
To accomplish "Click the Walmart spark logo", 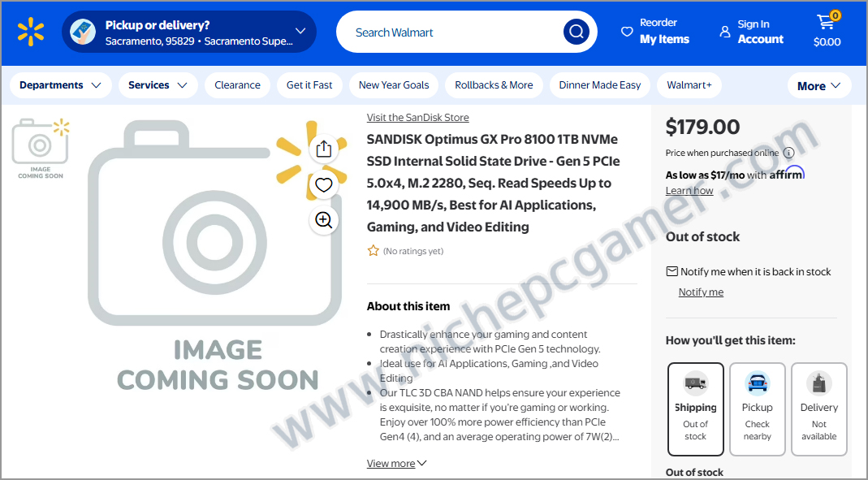I will (x=31, y=32).
